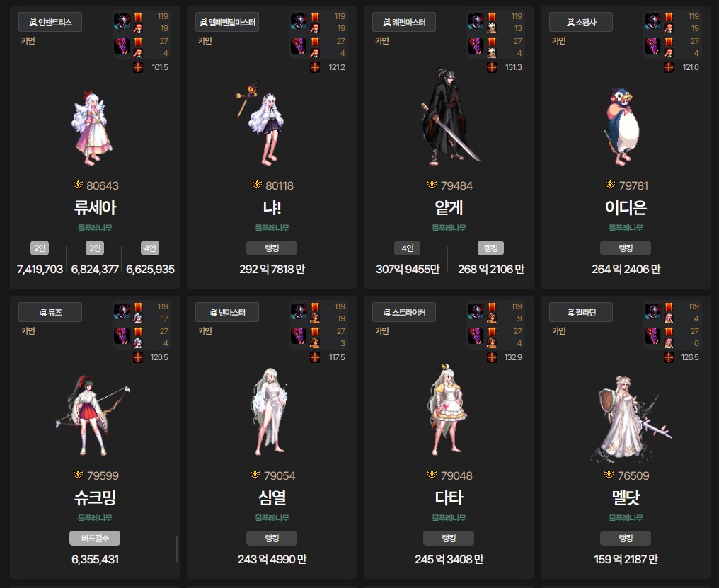This screenshot has height=588, width=719.
Task: Click the top raid boss icon on 얕게's card
Action: [x=476, y=21]
